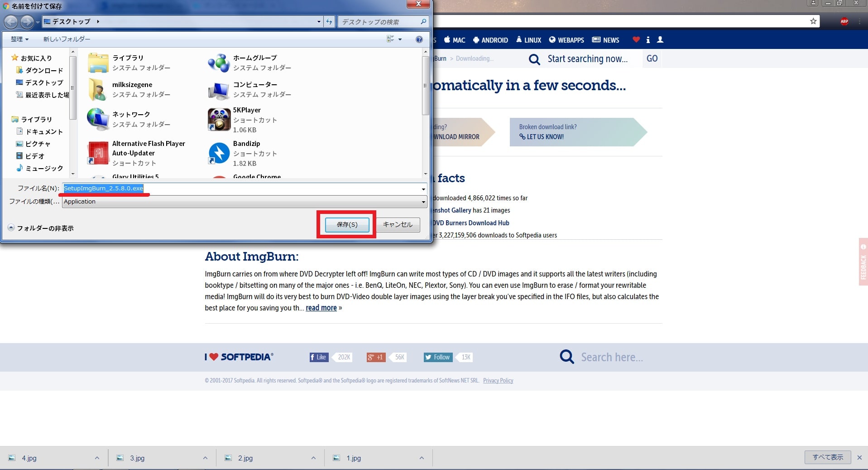Click the Facebook Like button

tap(319, 357)
